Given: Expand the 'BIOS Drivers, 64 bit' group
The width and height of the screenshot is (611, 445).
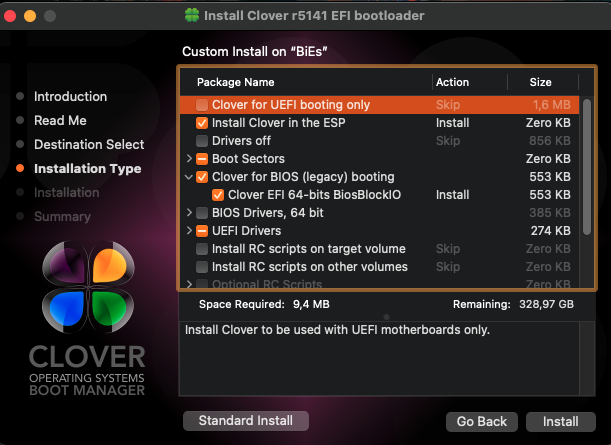Looking at the screenshot, I should click(189, 213).
